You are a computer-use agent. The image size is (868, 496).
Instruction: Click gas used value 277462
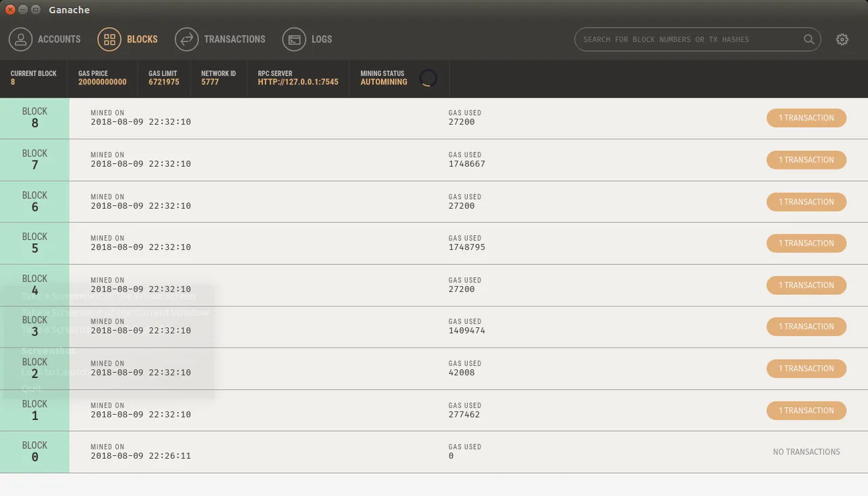[x=465, y=415]
